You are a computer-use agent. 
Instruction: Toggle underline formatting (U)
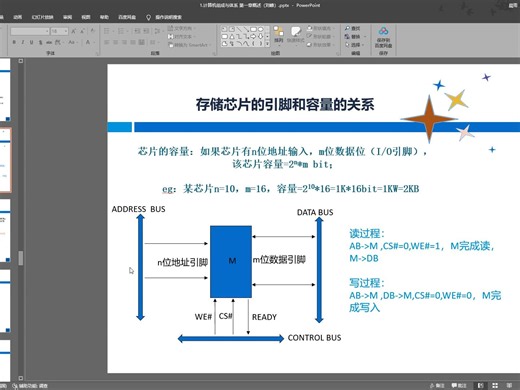31,42
